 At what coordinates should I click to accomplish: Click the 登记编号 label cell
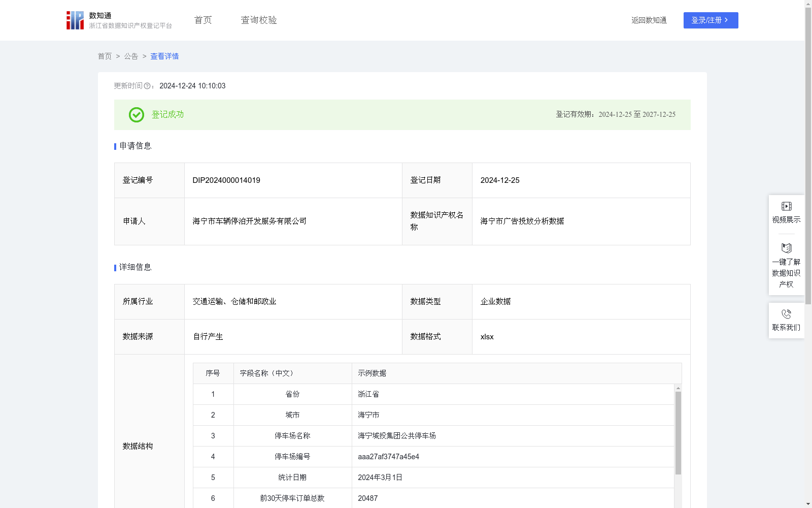[x=149, y=180]
